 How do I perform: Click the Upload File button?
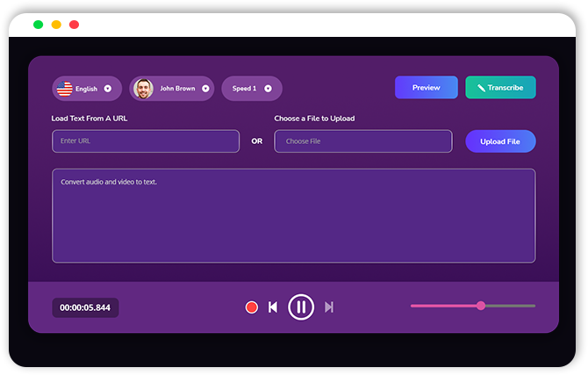point(500,141)
